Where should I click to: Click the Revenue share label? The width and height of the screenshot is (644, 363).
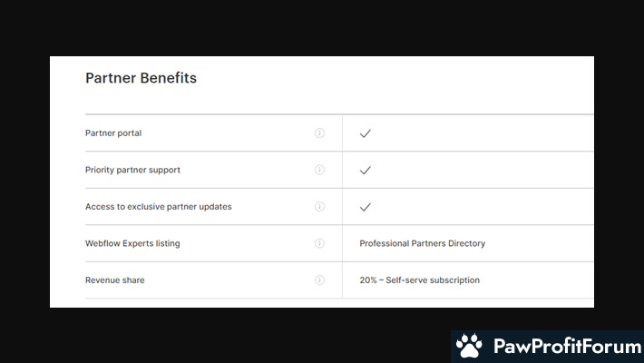click(115, 280)
